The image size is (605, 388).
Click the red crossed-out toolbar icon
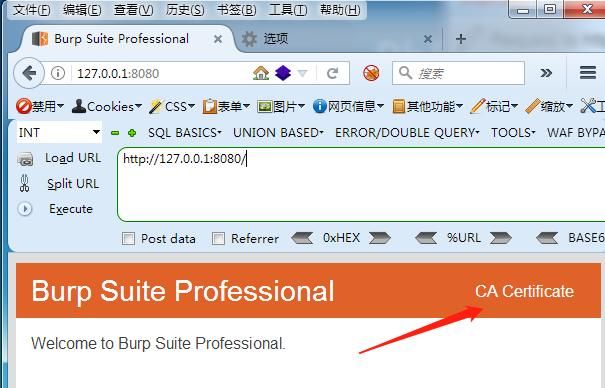[x=371, y=73]
